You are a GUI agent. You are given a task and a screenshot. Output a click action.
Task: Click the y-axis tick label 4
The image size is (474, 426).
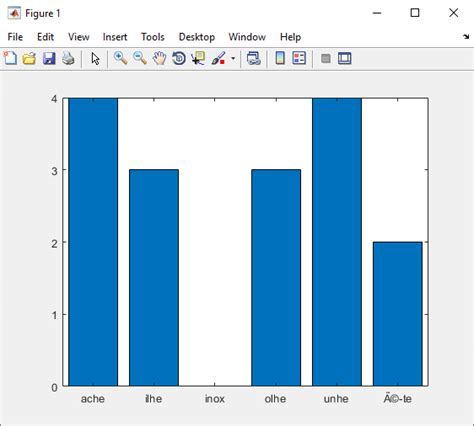pos(54,99)
